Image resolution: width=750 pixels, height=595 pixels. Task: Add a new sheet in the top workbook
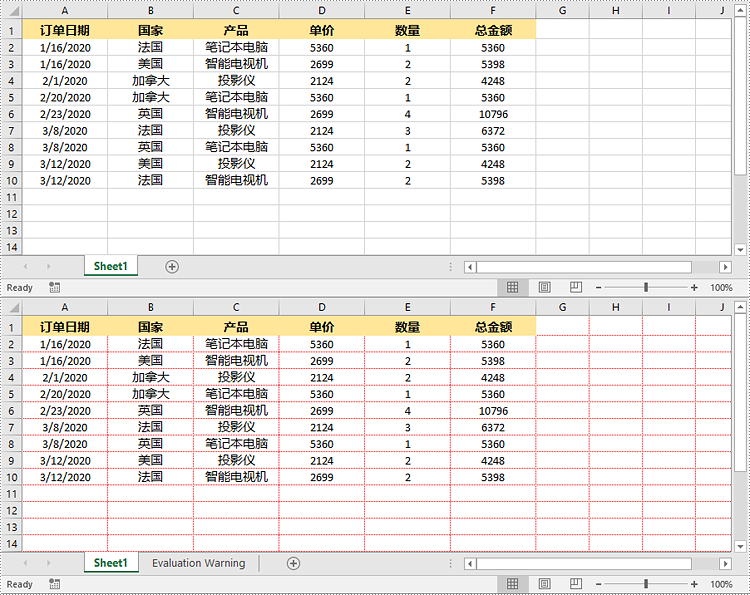[x=172, y=266]
